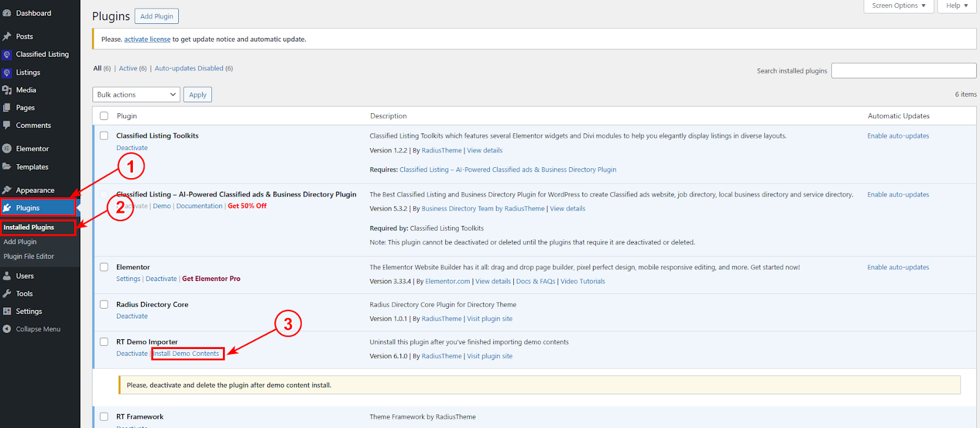
Task: Open Elementor Video Tutorials link
Action: (582, 281)
